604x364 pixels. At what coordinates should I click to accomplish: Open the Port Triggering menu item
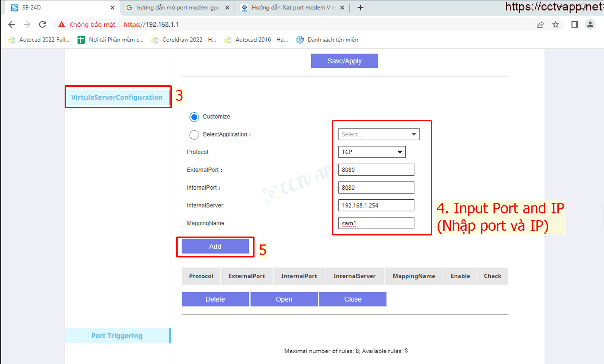click(117, 336)
